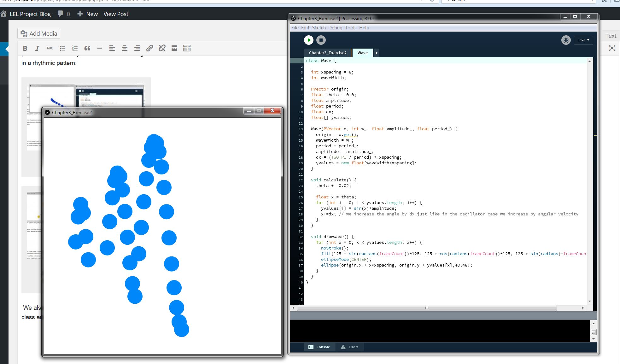Click the Add Media button

[39, 33]
